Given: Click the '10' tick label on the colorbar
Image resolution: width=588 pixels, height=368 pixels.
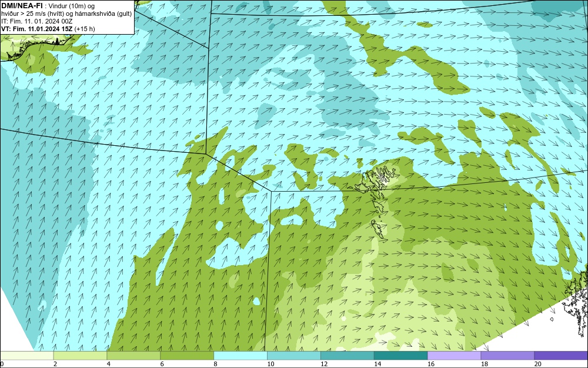Looking at the screenshot, I should (270, 364).
